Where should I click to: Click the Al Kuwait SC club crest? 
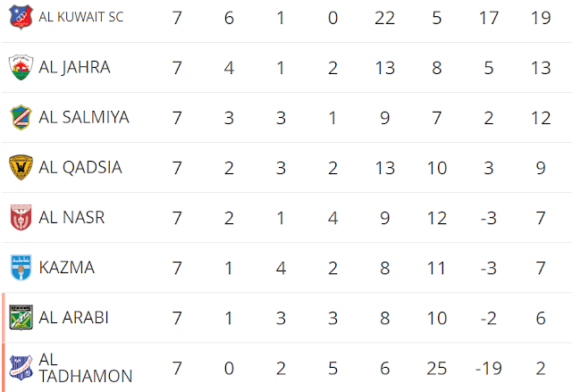pyautogui.click(x=20, y=16)
